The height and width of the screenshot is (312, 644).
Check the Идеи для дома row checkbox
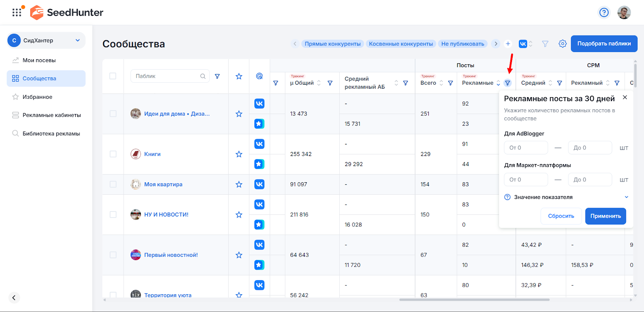coord(113,114)
